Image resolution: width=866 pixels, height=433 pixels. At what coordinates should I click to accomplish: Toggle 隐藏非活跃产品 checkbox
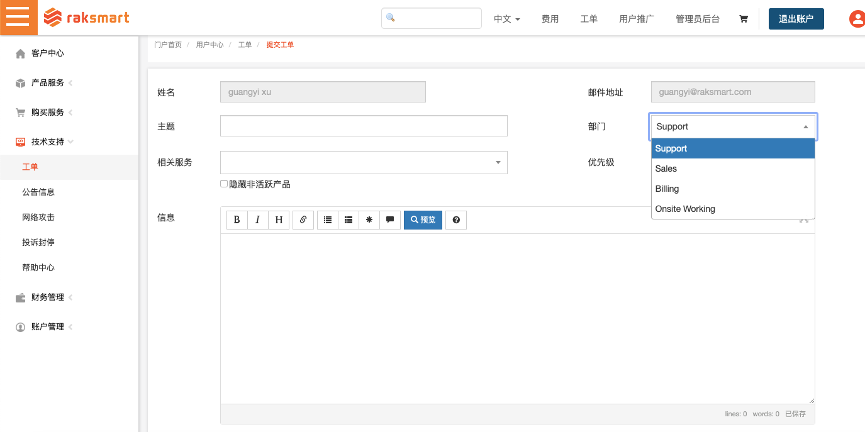(224, 184)
